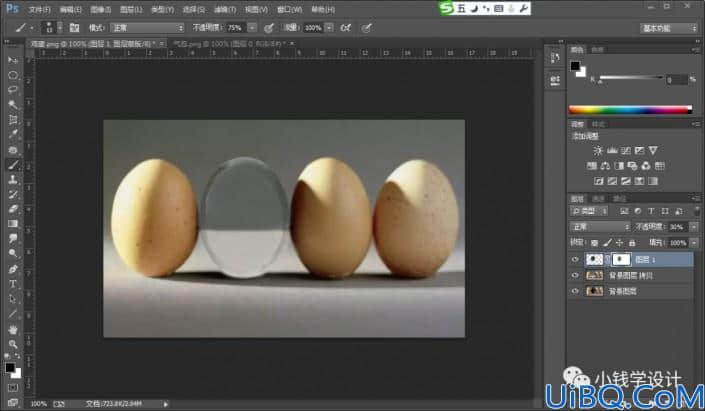The image size is (705, 411).
Task: Select the Eyedropper tool
Action: coord(13,134)
